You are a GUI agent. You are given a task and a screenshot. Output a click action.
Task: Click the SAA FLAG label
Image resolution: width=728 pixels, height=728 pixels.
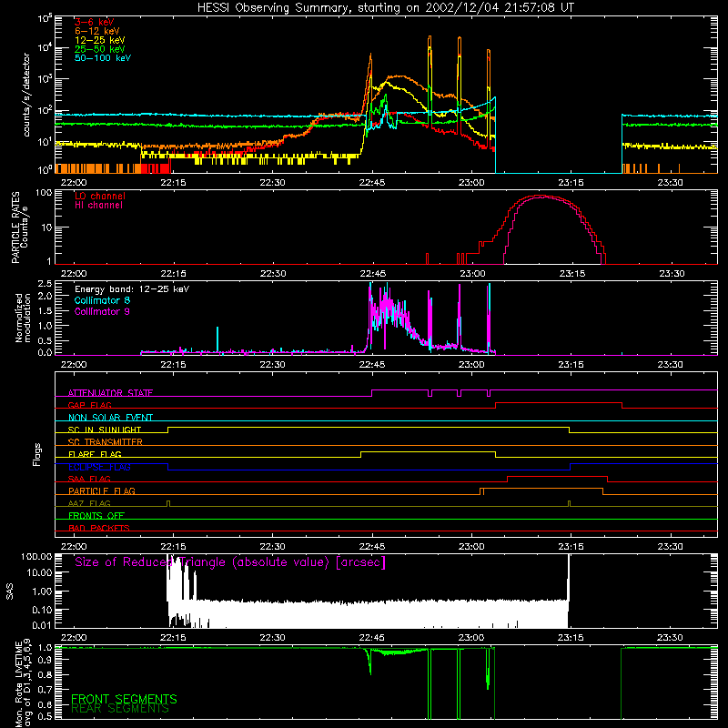tap(89, 480)
